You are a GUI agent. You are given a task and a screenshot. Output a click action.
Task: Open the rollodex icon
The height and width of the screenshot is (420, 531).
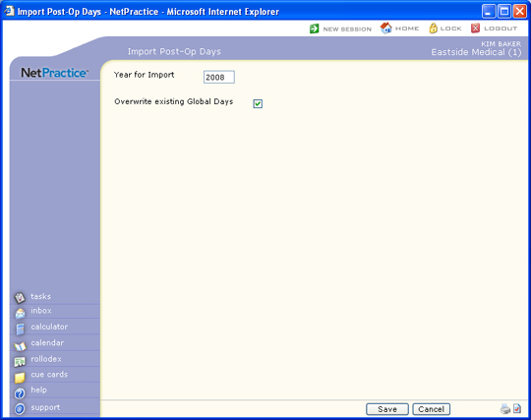pyautogui.click(x=20, y=362)
